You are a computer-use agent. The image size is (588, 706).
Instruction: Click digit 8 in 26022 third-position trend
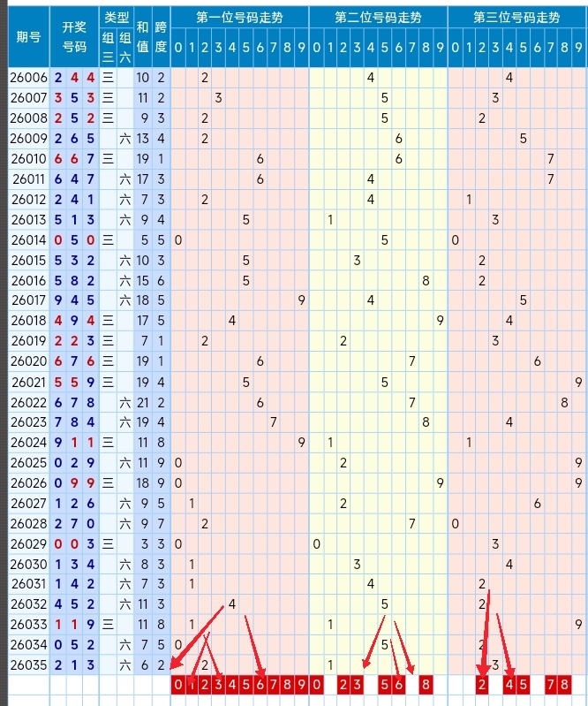565,403
